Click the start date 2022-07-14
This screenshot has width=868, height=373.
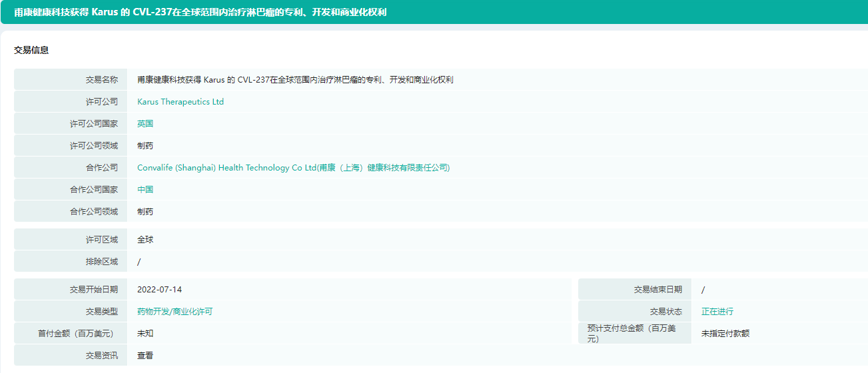(159, 290)
